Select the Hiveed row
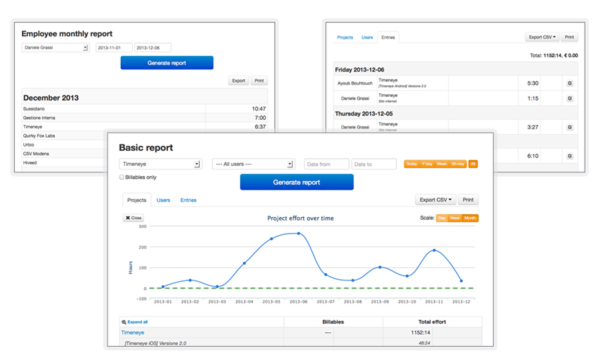Screen dimensions: 600x360 64,163
